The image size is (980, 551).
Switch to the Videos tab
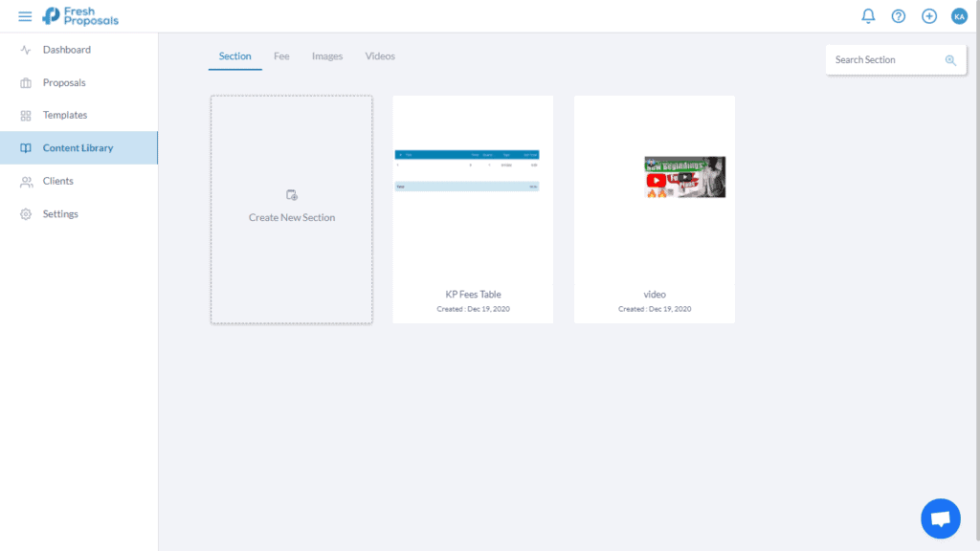coord(380,55)
